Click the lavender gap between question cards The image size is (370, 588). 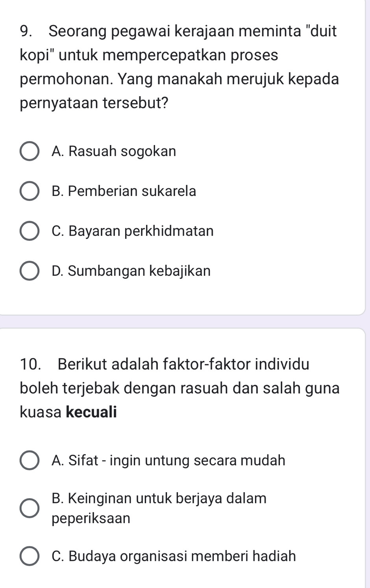[181, 322]
